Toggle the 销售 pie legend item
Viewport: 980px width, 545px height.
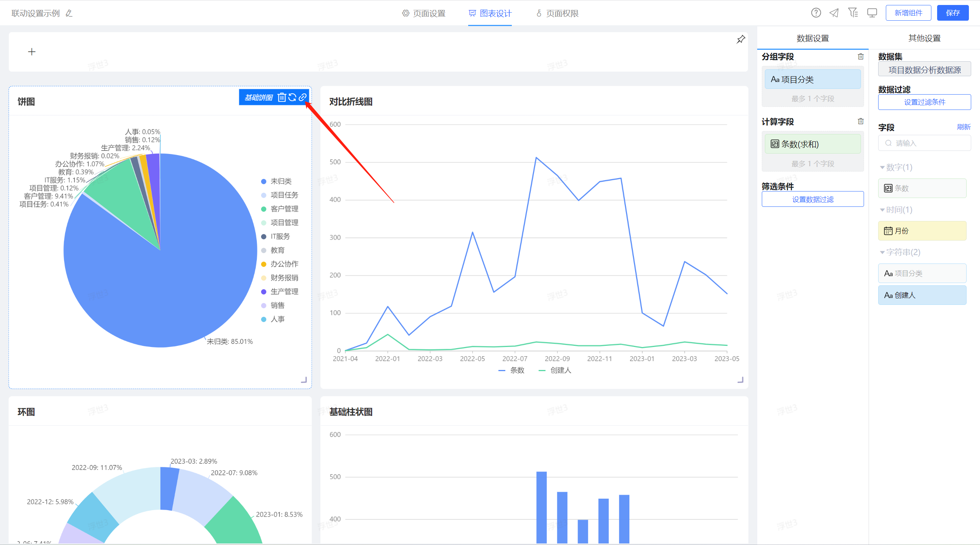pyautogui.click(x=273, y=305)
